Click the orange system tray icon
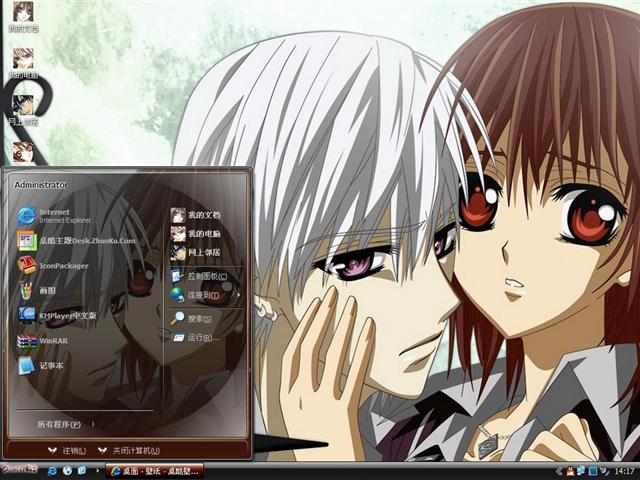640x480 pixels. pos(570,471)
